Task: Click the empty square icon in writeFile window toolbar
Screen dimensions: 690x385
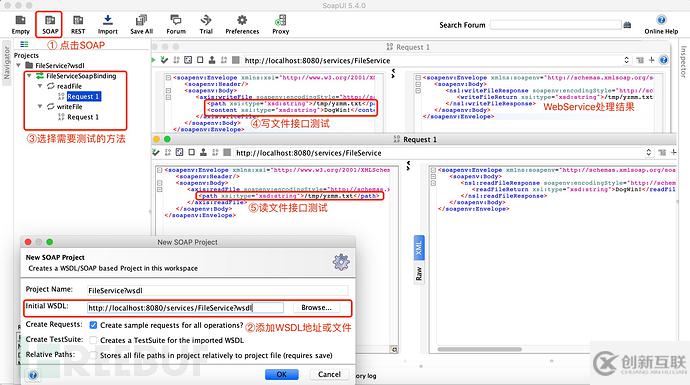Action: coord(200,60)
